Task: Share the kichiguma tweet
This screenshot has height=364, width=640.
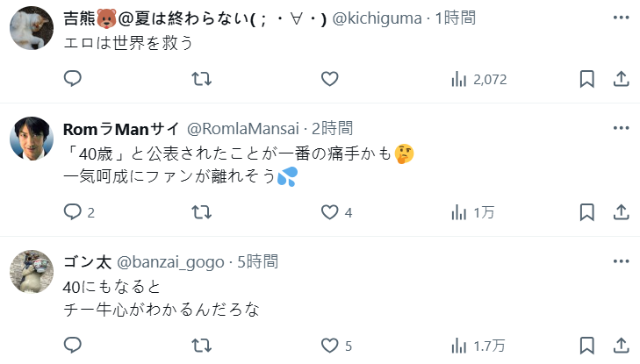Action: pyautogui.click(x=620, y=79)
